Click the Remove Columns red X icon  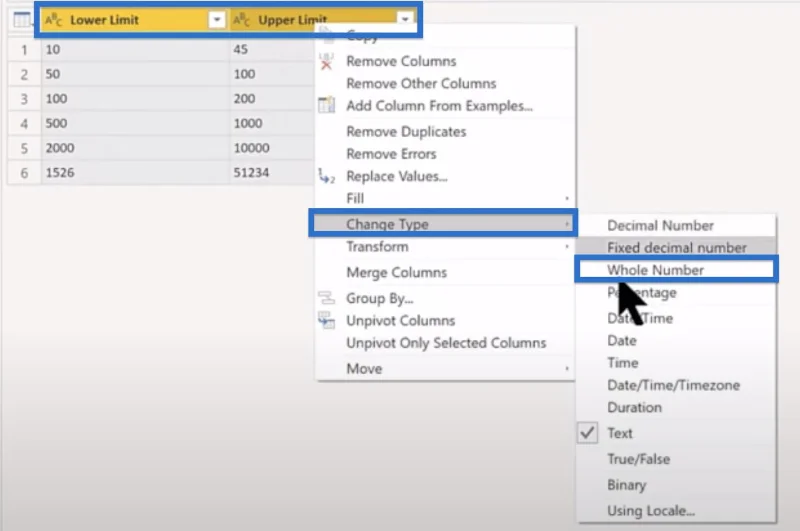327,62
